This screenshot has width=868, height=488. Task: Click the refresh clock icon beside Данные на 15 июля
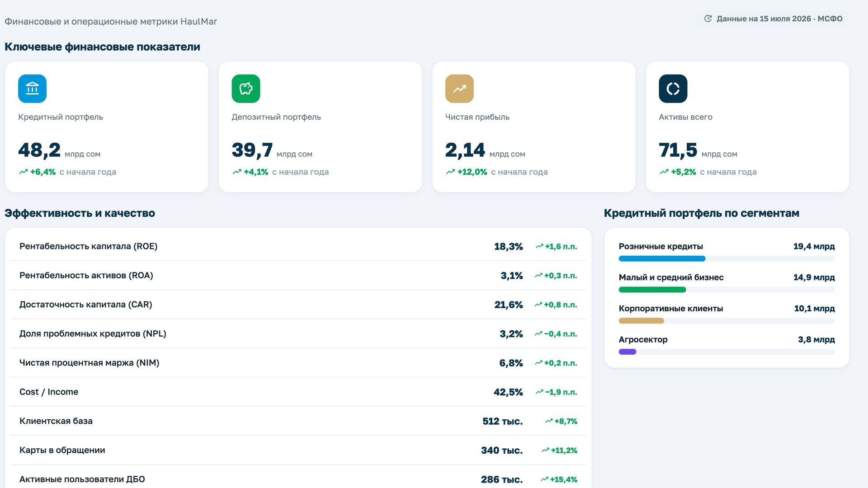708,19
